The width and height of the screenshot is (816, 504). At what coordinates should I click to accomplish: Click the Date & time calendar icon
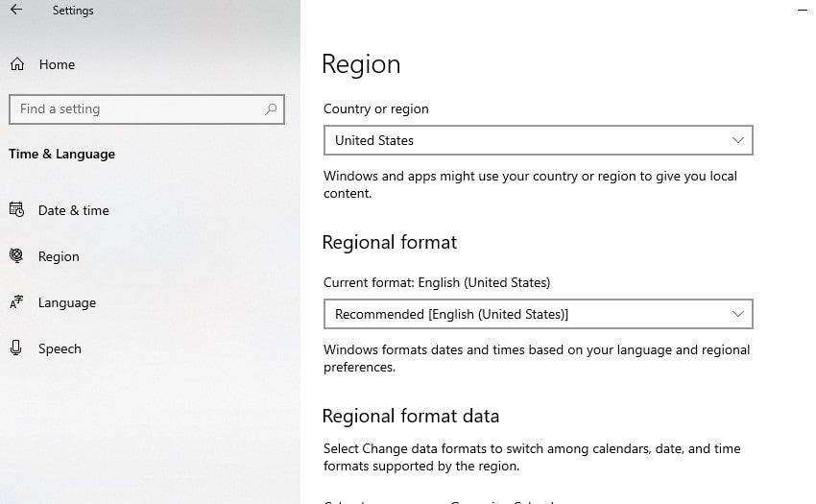coord(16,210)
